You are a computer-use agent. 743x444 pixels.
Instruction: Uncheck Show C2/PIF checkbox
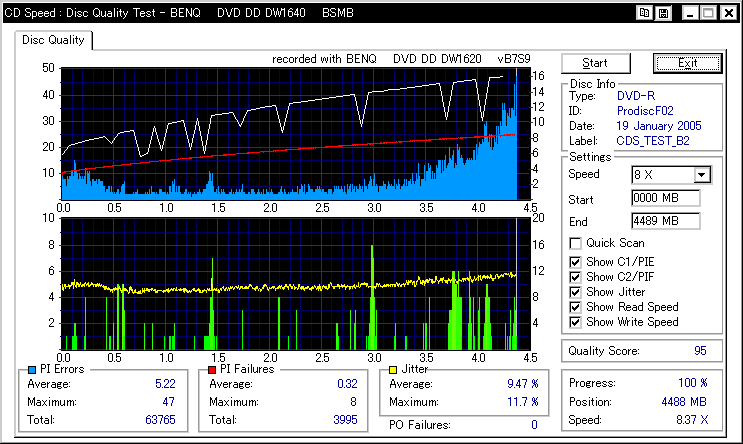pos(575,277)
